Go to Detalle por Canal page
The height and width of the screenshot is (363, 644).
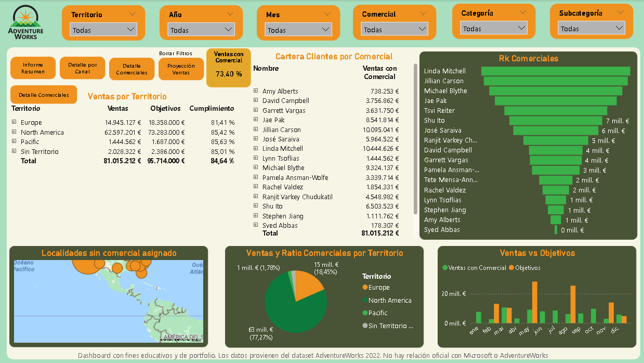[x=82, y=68]
